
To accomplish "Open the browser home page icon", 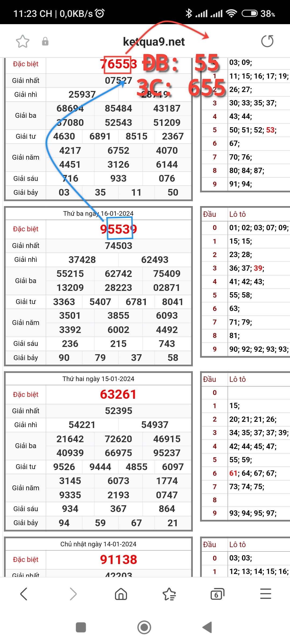I will pos(121,594).
